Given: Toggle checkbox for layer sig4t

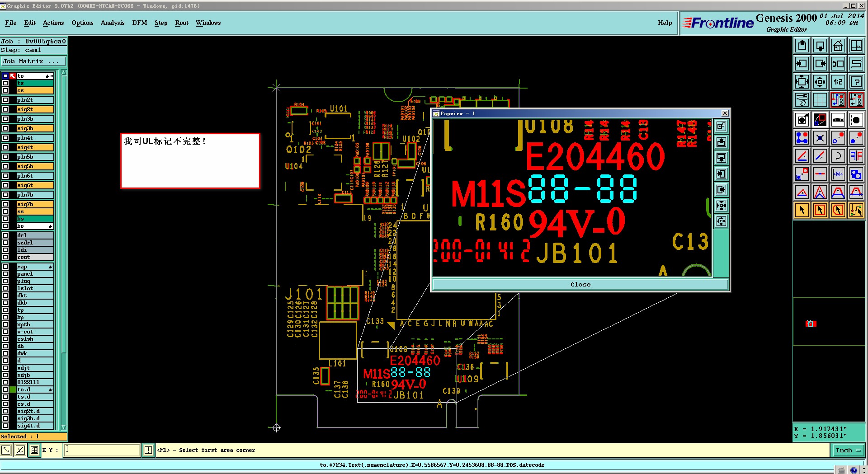Looking at the screenshot, I should 5,147.
